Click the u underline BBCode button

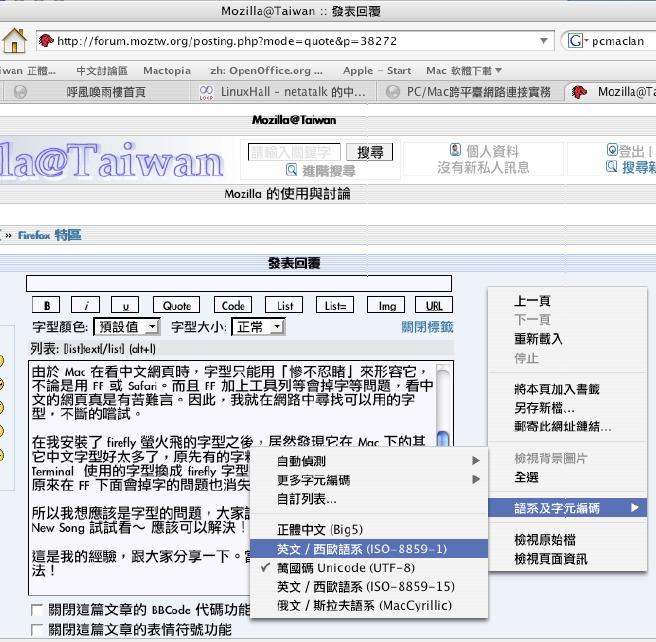125,305
